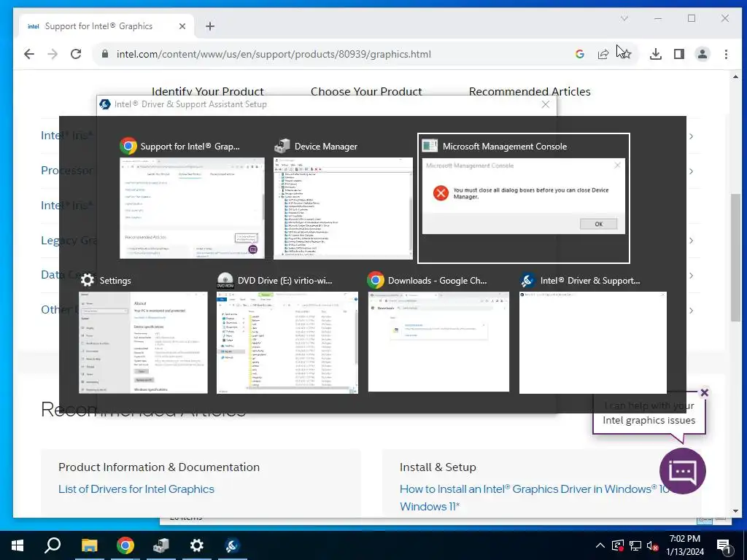Viewport: 747px width, 560px height.
Task: Open Device Manager from the taskbar
Action: (161, 545)
